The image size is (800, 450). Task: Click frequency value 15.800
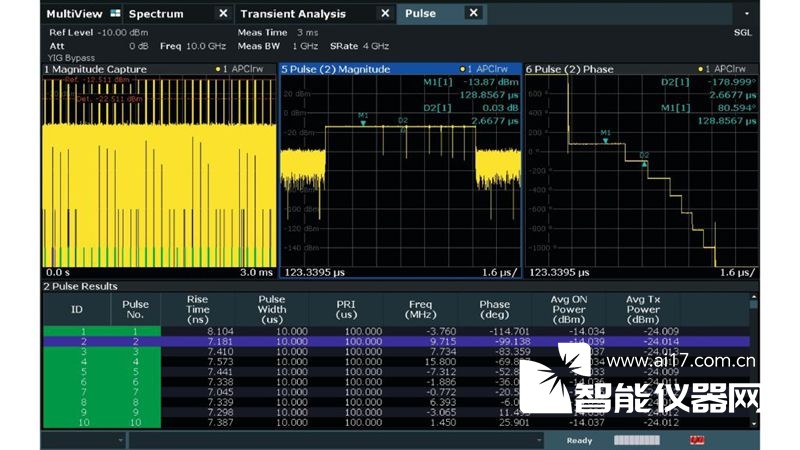coord(440,362)
